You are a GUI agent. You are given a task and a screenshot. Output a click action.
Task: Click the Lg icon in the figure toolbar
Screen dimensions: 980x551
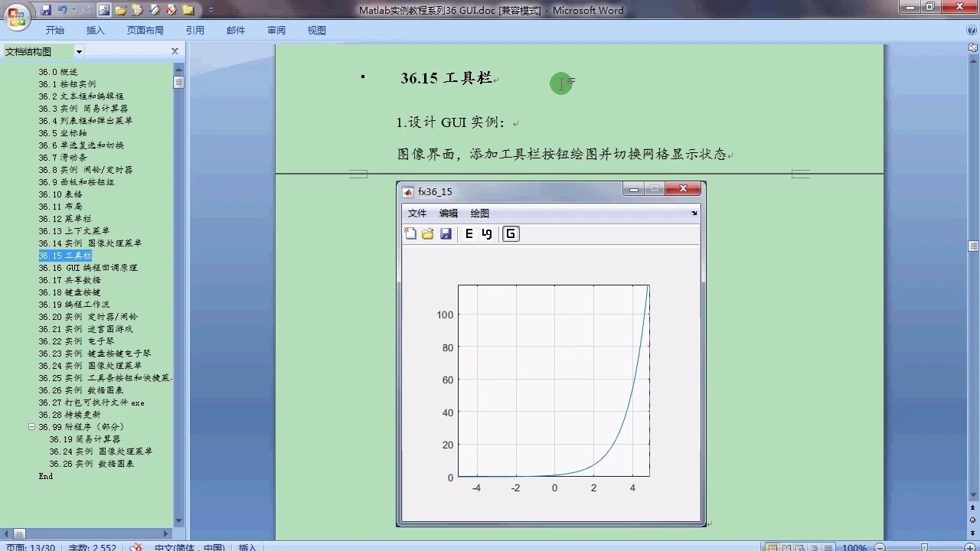point(488,233)
